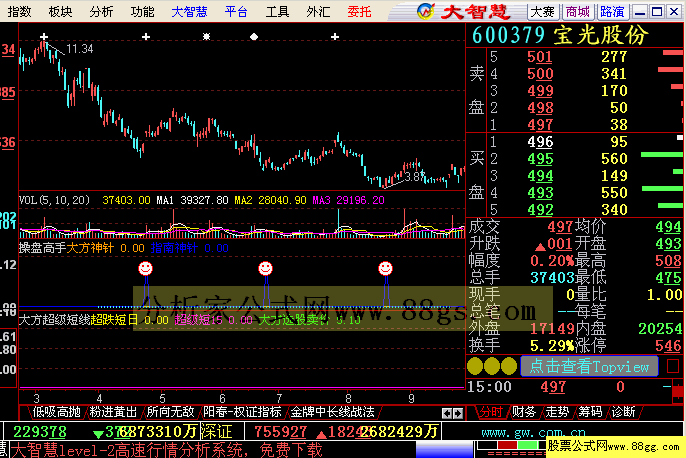
Task: Click buy level 5 price 492
Action: pyautogui.click(x=540, y=210)
